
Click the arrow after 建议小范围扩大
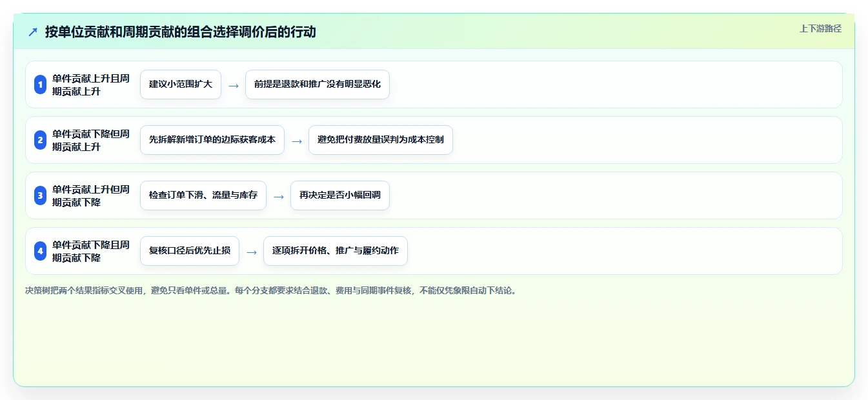point(234,85)
